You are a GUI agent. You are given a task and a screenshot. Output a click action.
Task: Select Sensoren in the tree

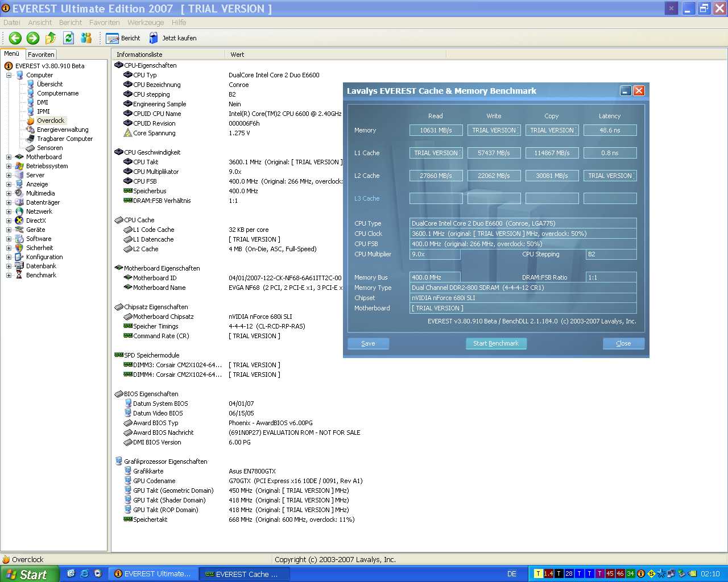coord(49,148)
